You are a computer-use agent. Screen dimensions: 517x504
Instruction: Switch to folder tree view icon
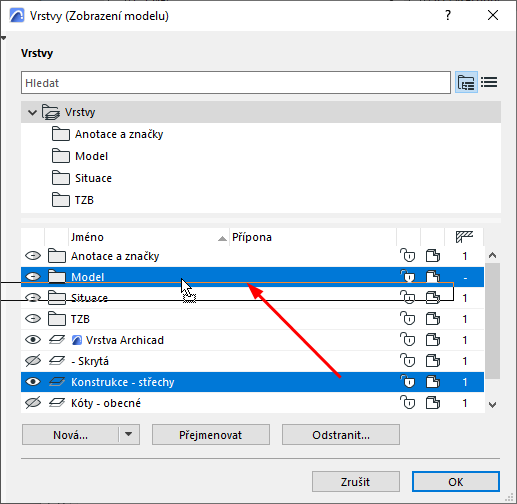point(466,82)
